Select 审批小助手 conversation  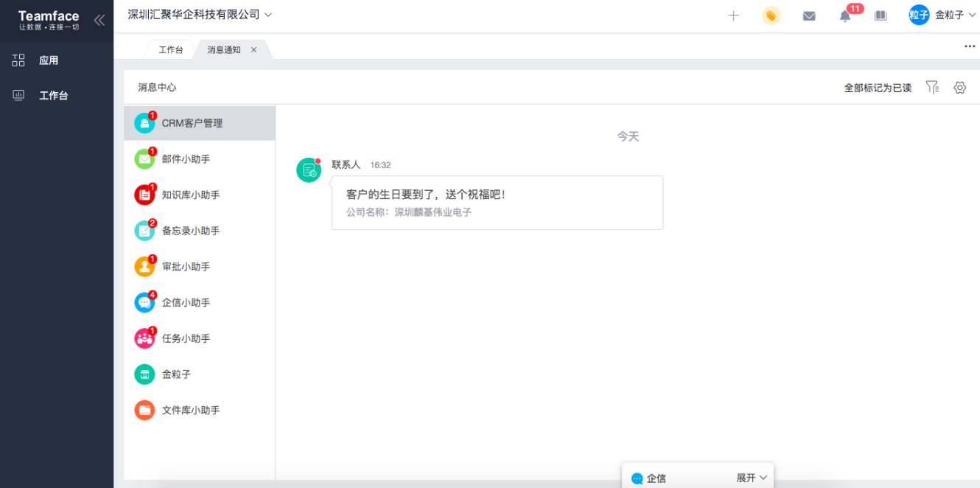(200, 266)
